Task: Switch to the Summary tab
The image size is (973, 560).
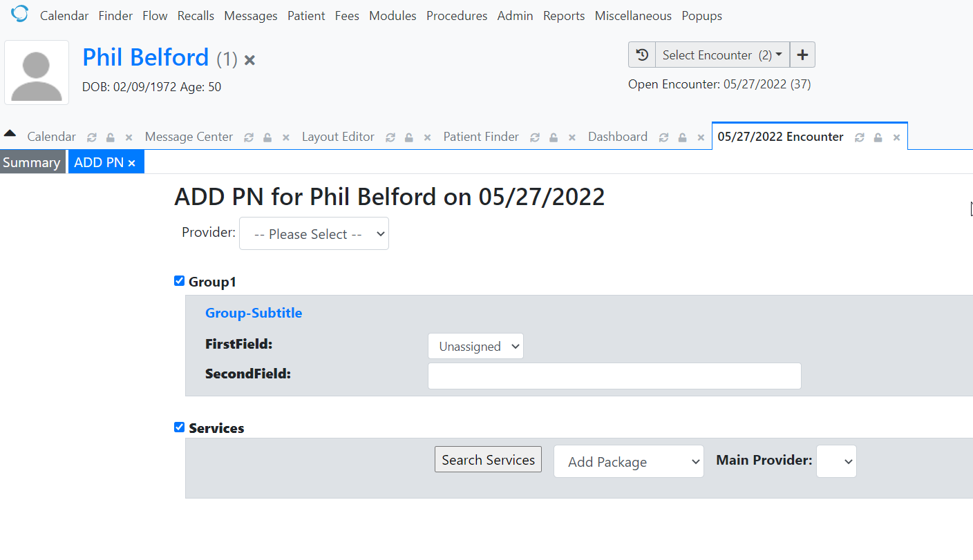Action: click(30, 162)
